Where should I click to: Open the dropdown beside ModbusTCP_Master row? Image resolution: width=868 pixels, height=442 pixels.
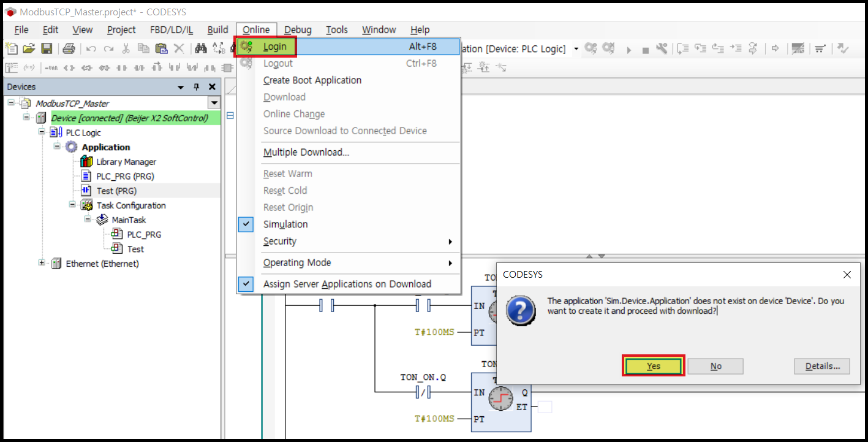point(214,103)
